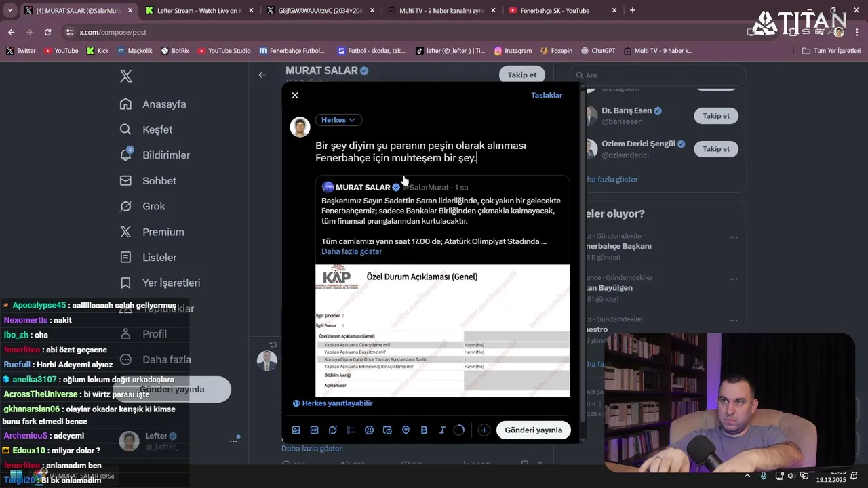Open Anasayfa in sidebar
This screenshot has width=868, height=488.
point(153,104)
